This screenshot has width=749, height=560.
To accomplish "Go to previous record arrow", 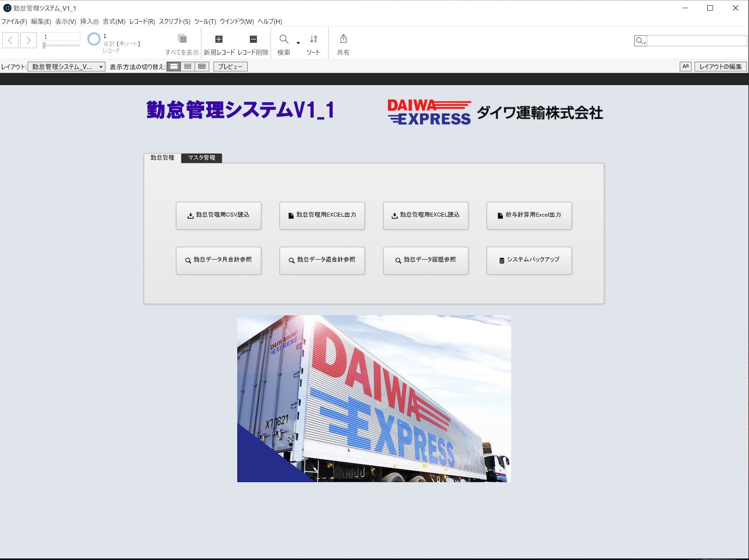I will (10, 40).
